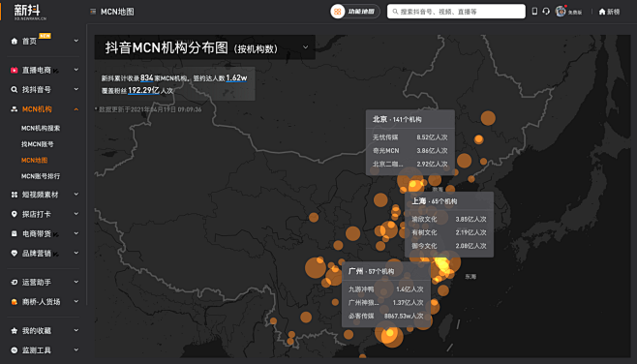Click the 品牌营销 diamond icon
This screenshot has height=364, width=637.
pos(15,253)
